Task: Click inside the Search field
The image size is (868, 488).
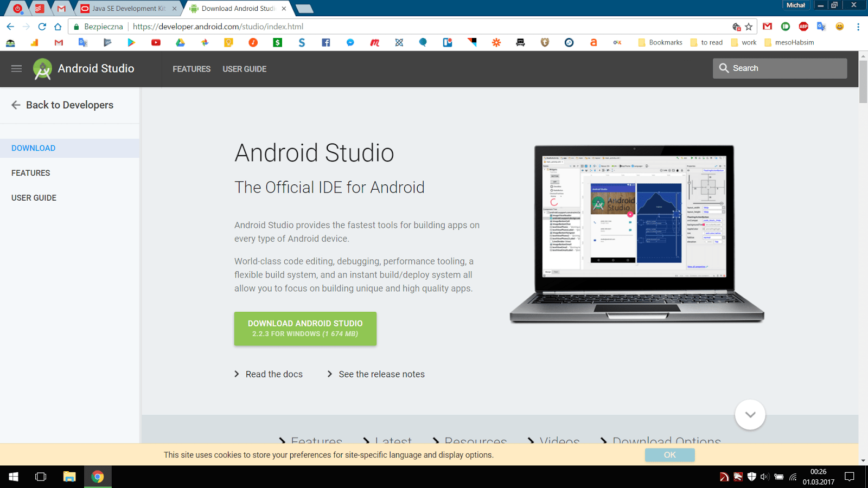Action: (780, 68)
